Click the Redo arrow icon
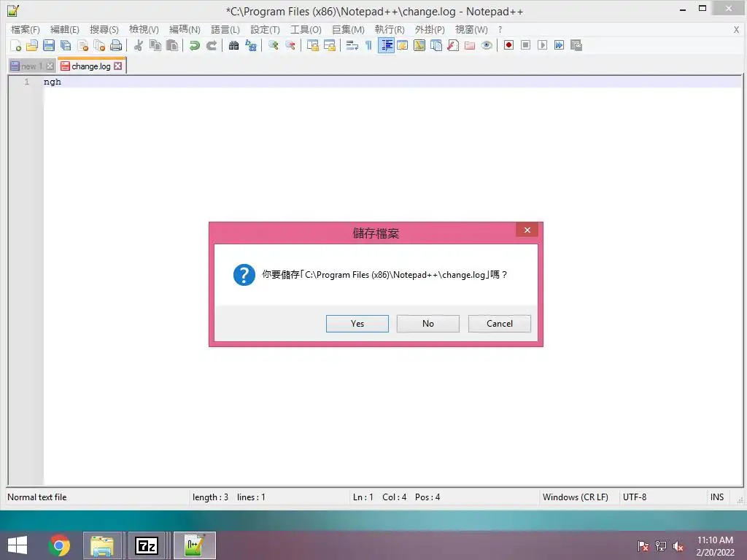This screenshot has width=747, height=560. pyautogui.click(x=211, y=45)
